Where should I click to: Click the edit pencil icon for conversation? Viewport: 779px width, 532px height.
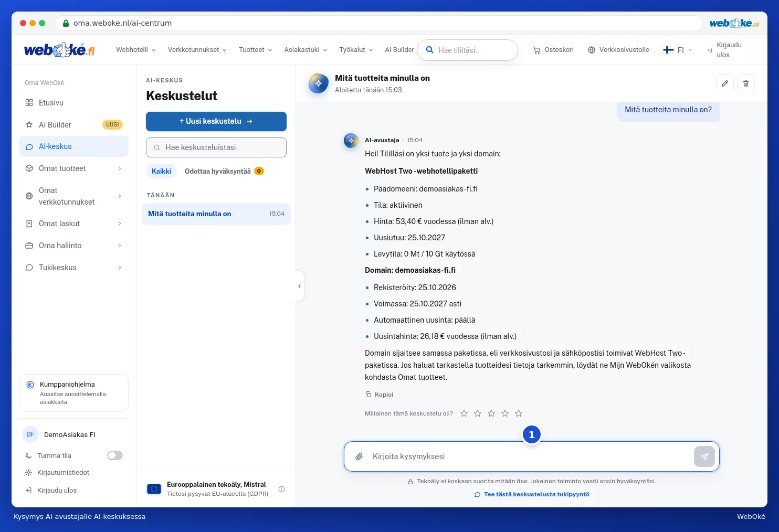click(x=725, y=83)
